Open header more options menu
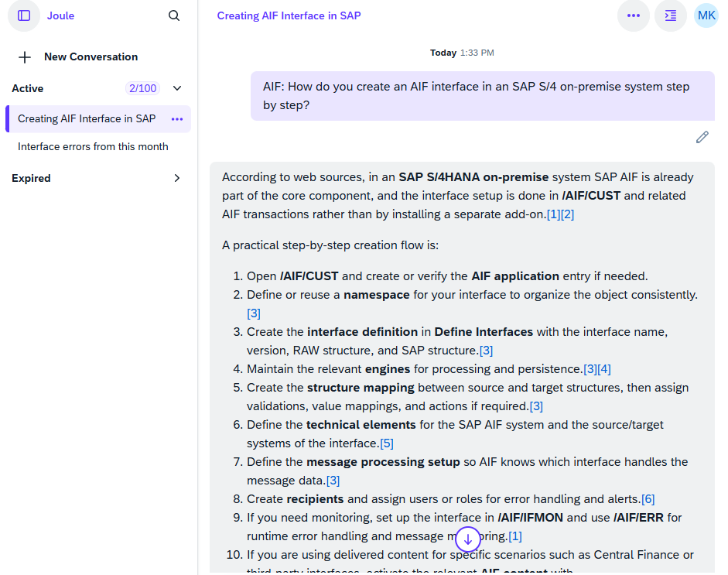This screenshot has width=728, height=575. (634, 15)
